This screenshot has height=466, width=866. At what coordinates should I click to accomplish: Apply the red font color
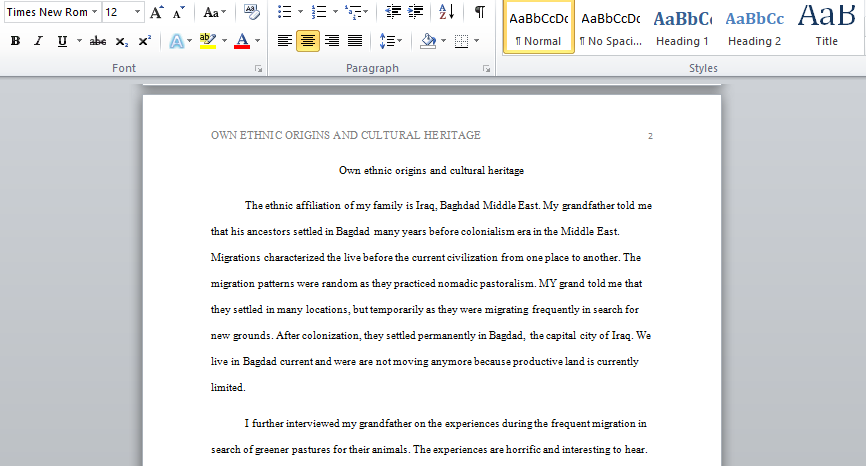click(242, 41)
